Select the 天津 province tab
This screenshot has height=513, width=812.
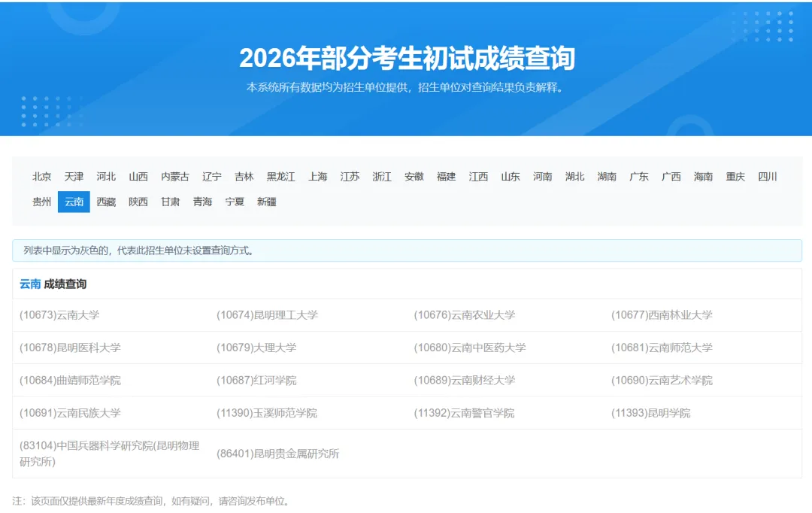point(74,177)
